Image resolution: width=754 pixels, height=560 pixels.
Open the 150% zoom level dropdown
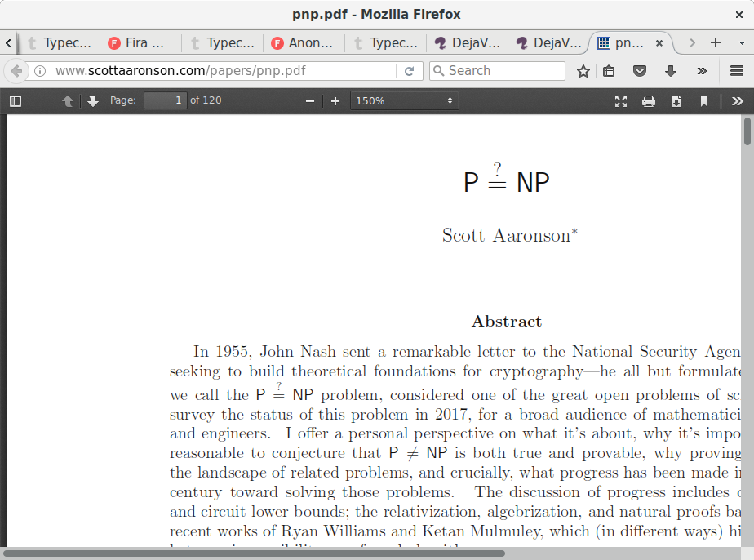point(404,101)
